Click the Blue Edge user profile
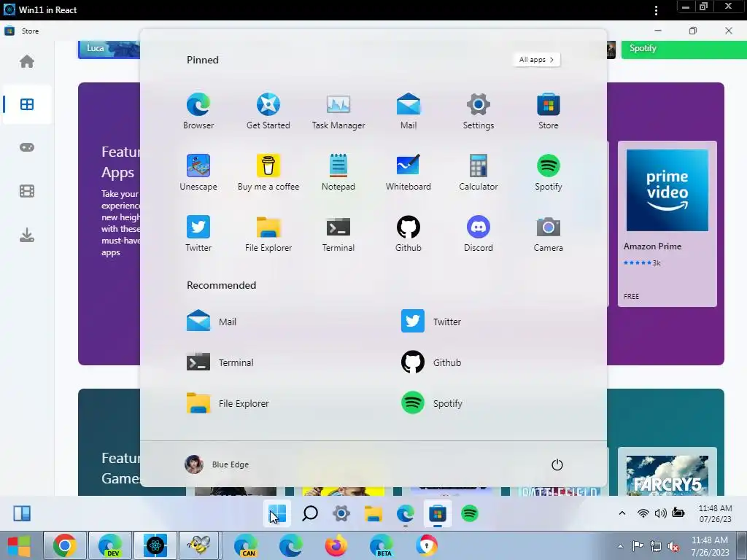Screen dimensions: 747x560 tap(217, 464)
